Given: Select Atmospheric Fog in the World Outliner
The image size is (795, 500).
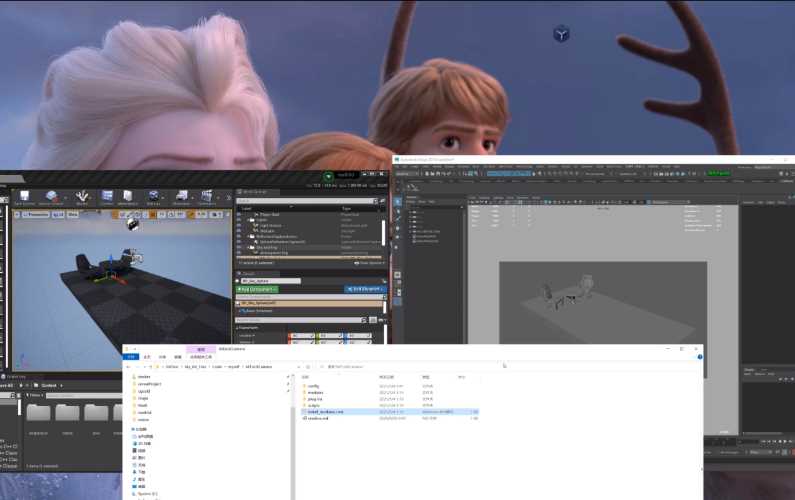Looking at the screenshot, I should point(274,253).
